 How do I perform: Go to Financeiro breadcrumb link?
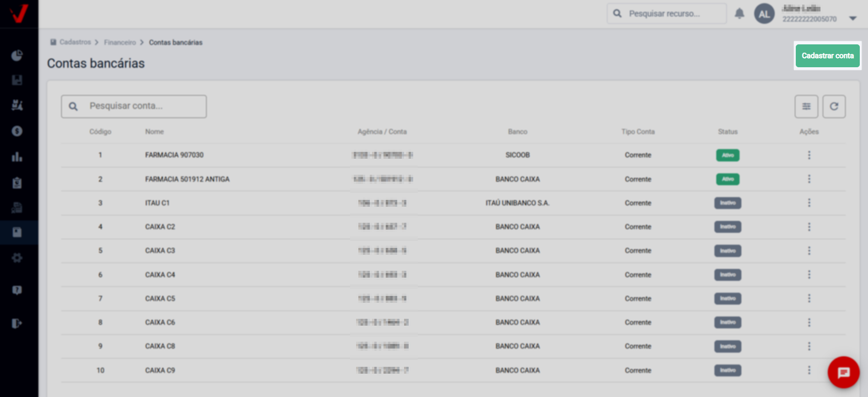pyautogui.click(x=120, y=43)
